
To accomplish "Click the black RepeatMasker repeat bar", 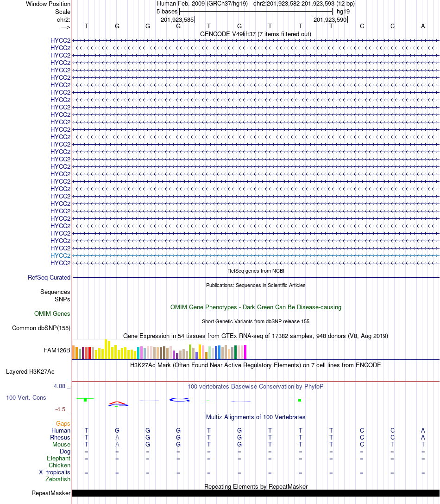I will [x=256, y=493].
